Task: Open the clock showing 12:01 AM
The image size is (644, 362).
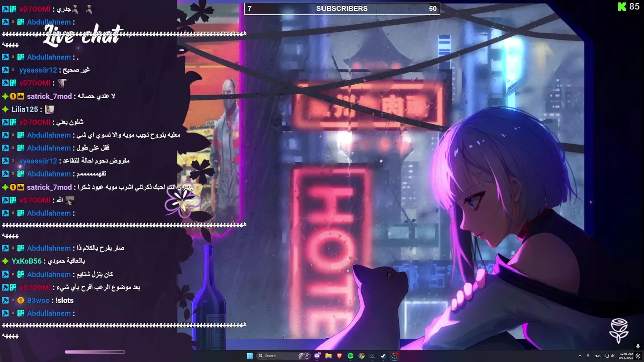Action: [626, 356]
